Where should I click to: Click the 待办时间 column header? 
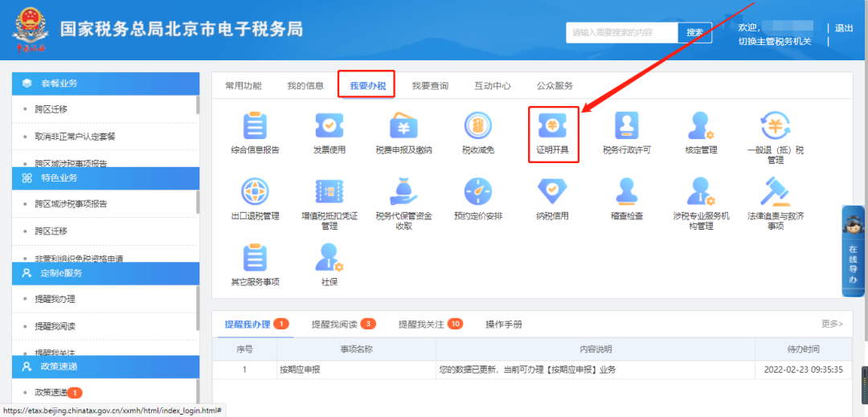[803, 350]
